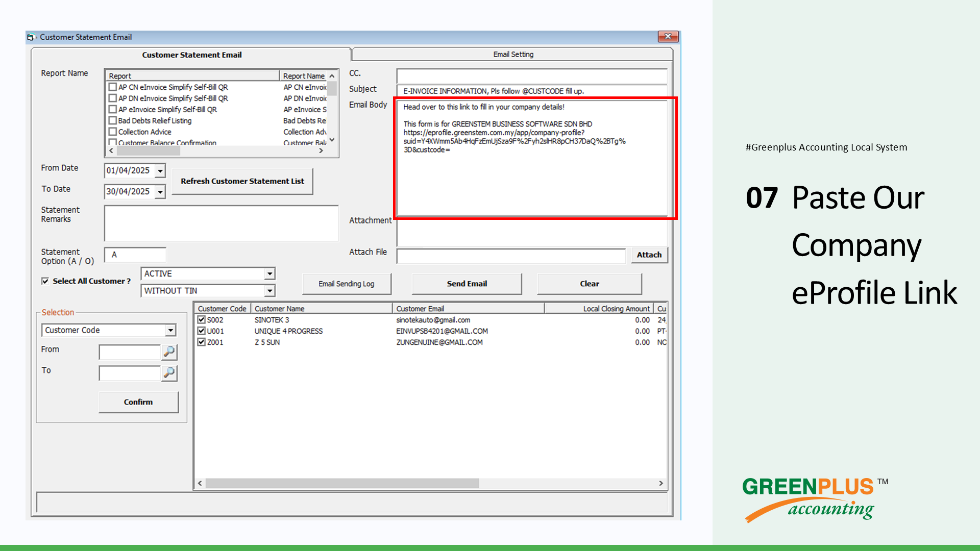Click the Report column header in report list
The height and width of the screenshot is (551, 980).
[x=192, y=76]
